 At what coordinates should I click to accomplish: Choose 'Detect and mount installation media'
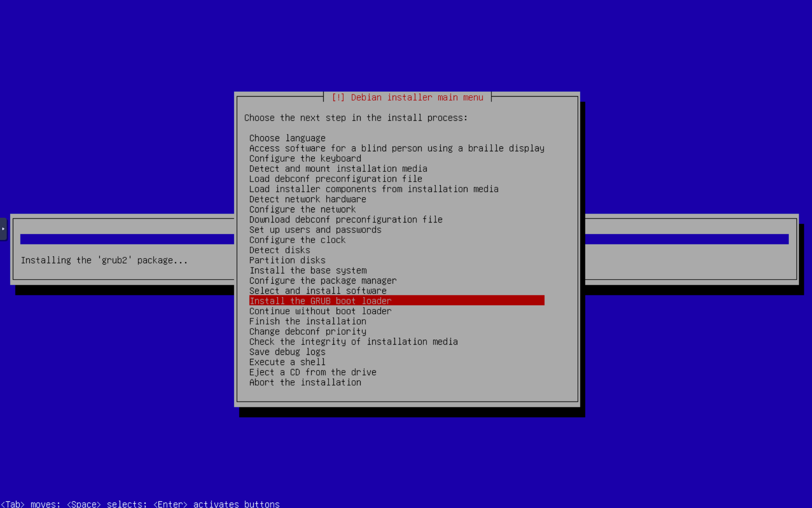[x=338, y=169]
